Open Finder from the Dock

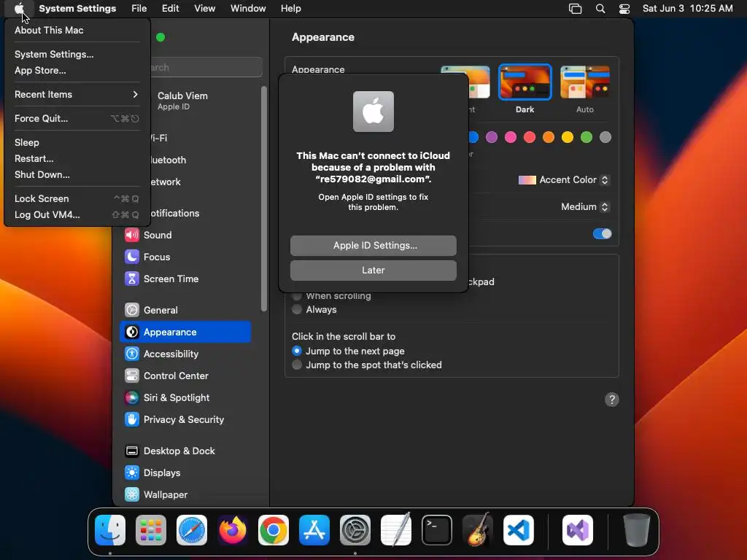point(110,530)
